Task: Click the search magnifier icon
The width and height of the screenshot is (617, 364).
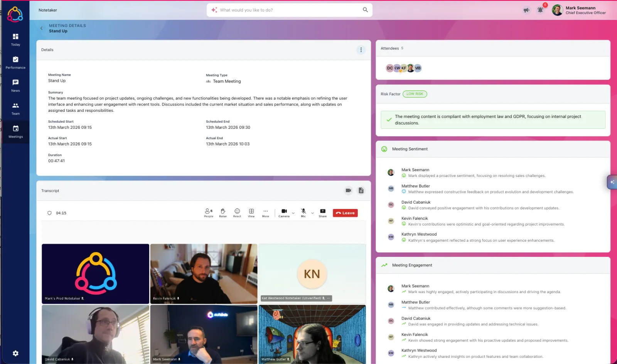Action: 365,10
